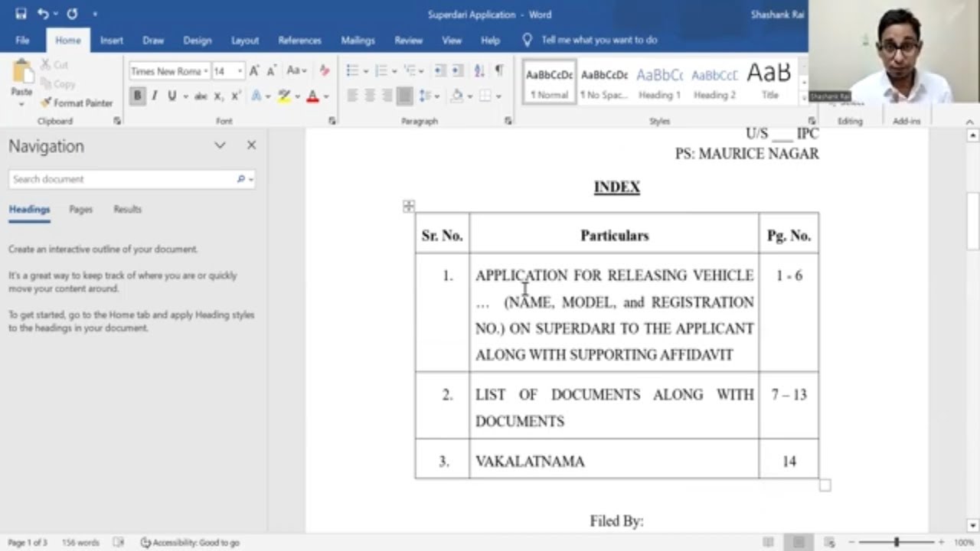Viewport: 980px width, 551px height.
Task: Apply subscript formatting
Action: [218, 96]
